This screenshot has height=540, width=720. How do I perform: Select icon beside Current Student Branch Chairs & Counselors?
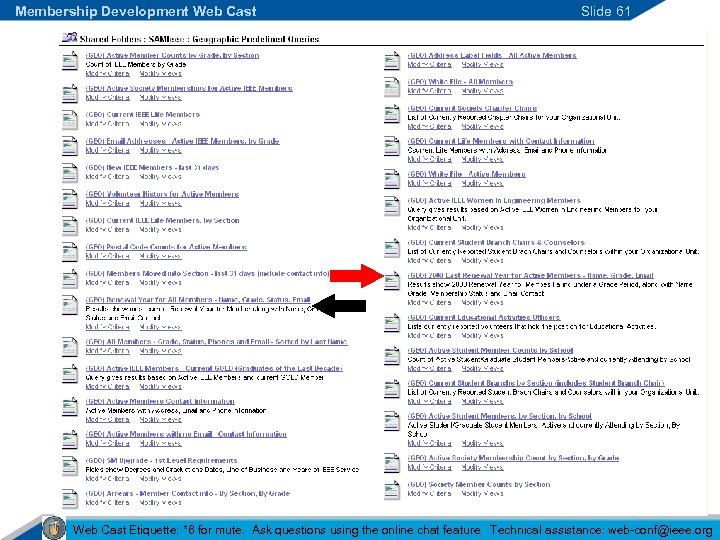click(392, 248)
